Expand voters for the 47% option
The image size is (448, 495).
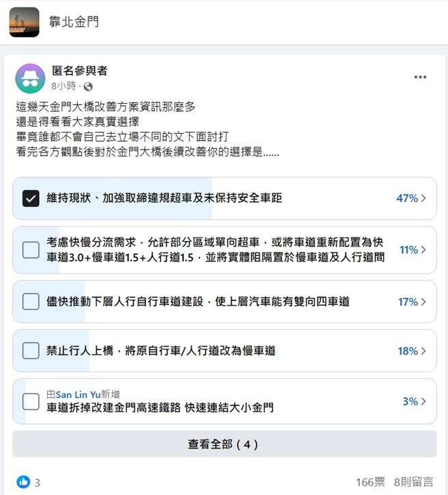click(411, 198)
